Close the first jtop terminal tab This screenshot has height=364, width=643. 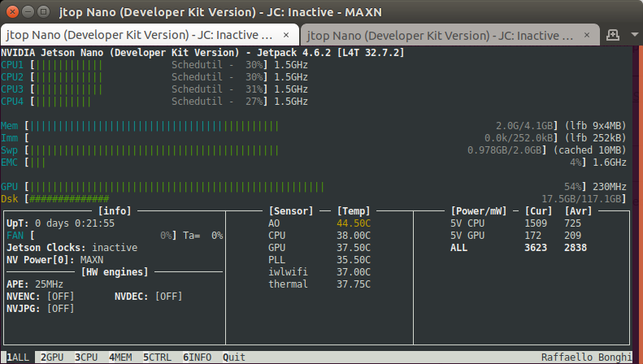(x=286, y=35)
